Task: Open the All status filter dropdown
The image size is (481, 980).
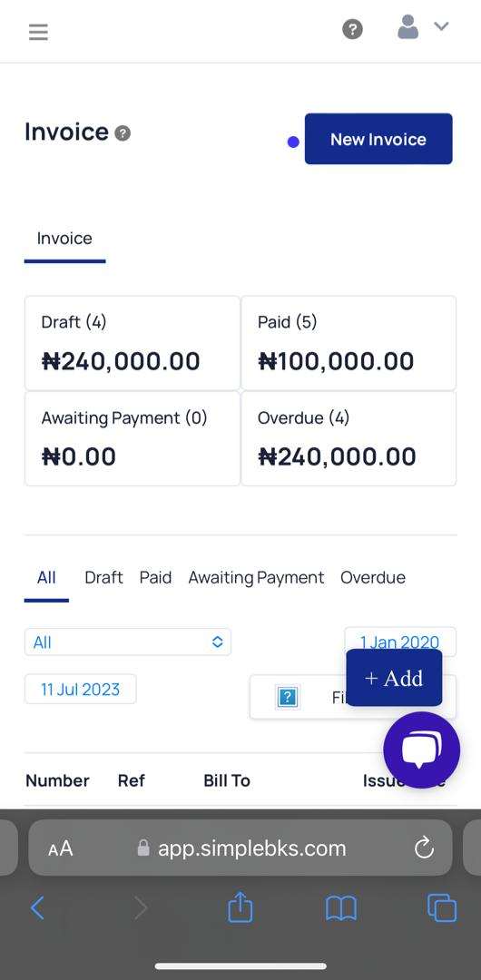Action: coord(128,642)
